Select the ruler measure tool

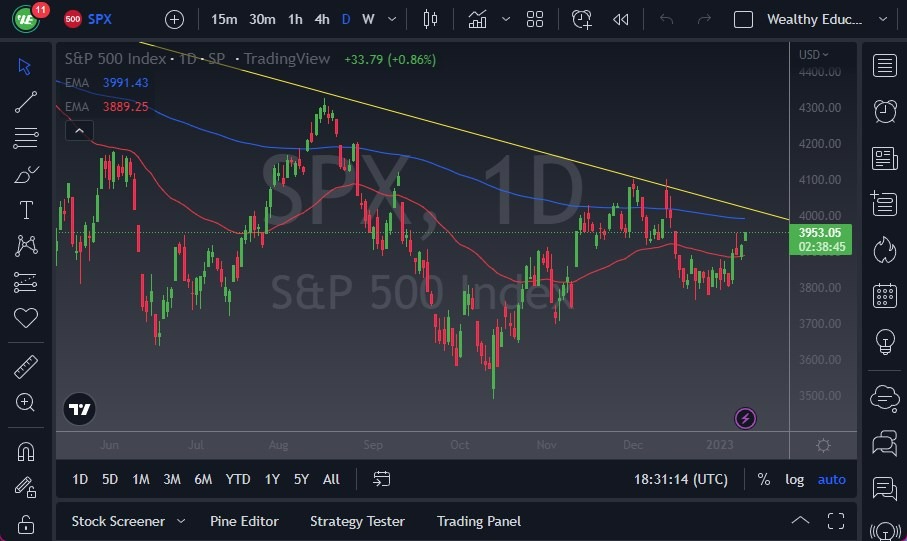pyautogui.click(x=25, y=367)
